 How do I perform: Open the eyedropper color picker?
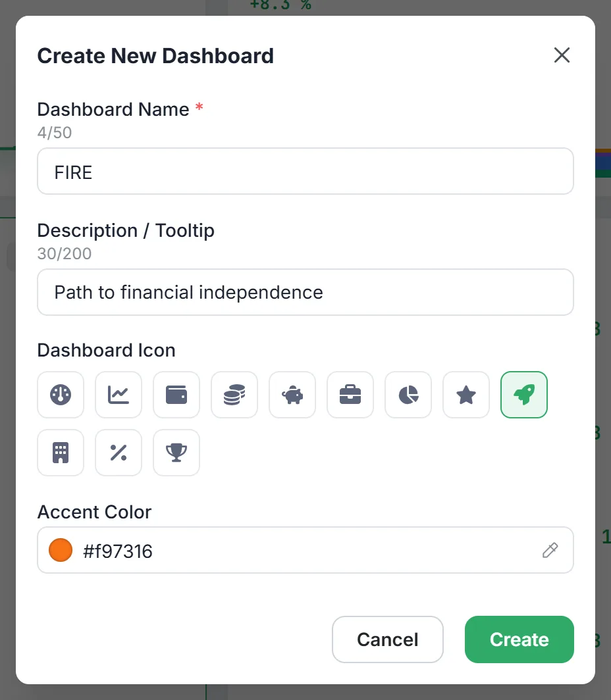pyautogui.click(x=550, y=550)
